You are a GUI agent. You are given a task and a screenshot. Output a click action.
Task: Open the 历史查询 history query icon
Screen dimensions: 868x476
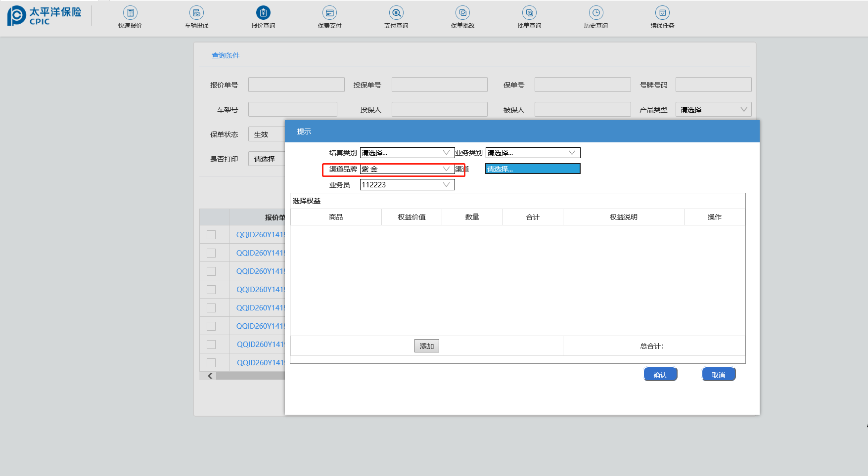(595, 13)
